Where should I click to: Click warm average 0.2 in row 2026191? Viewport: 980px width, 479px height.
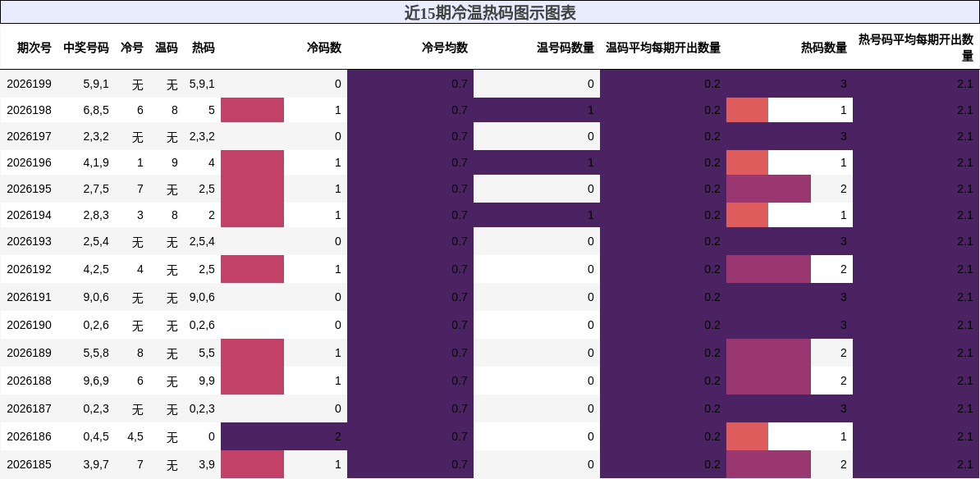pos(712,297)
